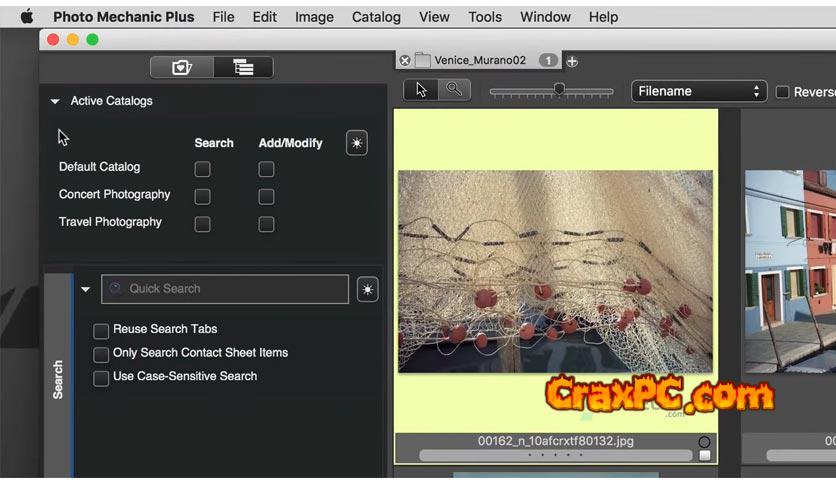
Task: Collapse the Quick Search options triangle
Action: pos(85,289)
